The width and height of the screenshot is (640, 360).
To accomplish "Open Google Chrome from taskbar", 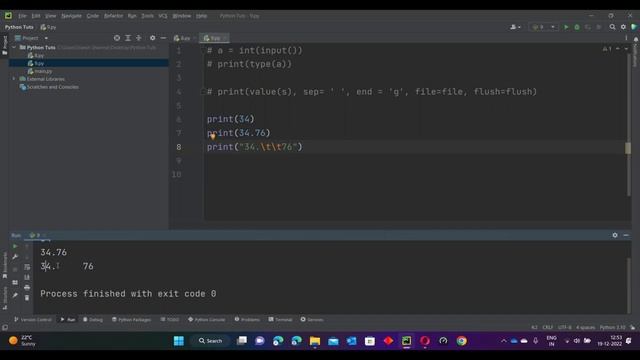I will click(x=462, y=341).
